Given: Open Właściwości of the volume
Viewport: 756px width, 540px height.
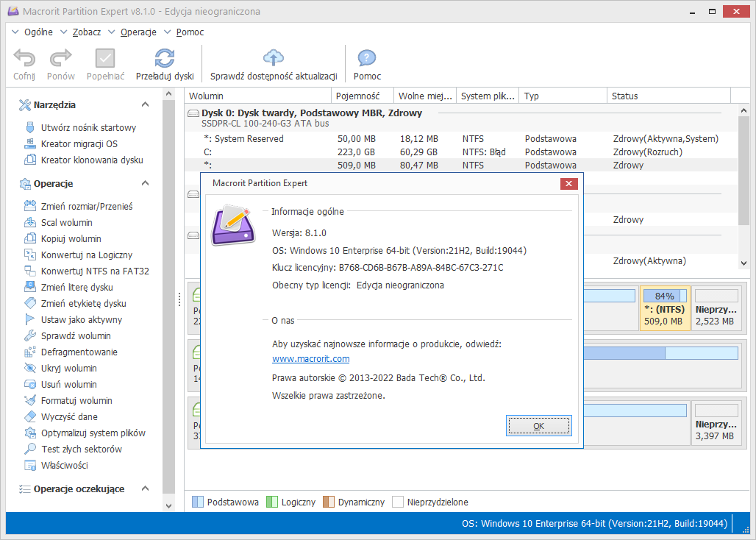Looking at the screenshot, I should pos(64,465).
